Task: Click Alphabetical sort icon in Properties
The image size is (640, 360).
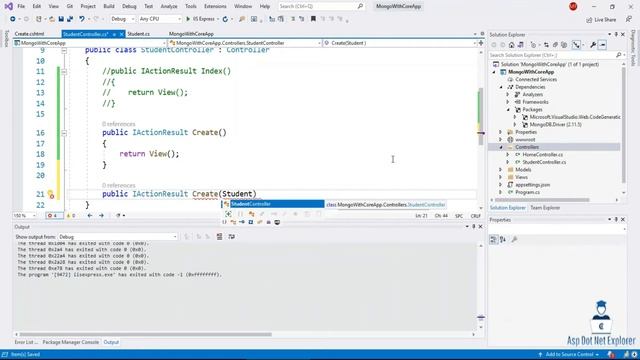Action: [x=503, y=240]
